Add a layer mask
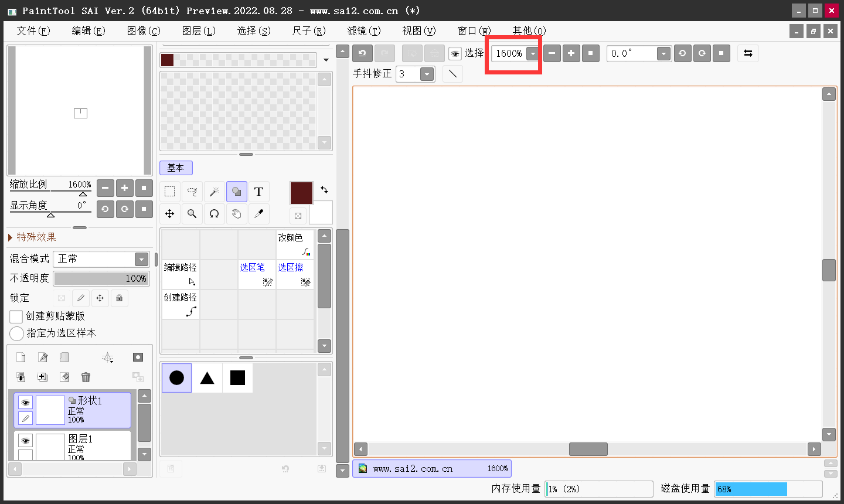The height and width of the screenshot is (504, 844). (x=138, y=357)
